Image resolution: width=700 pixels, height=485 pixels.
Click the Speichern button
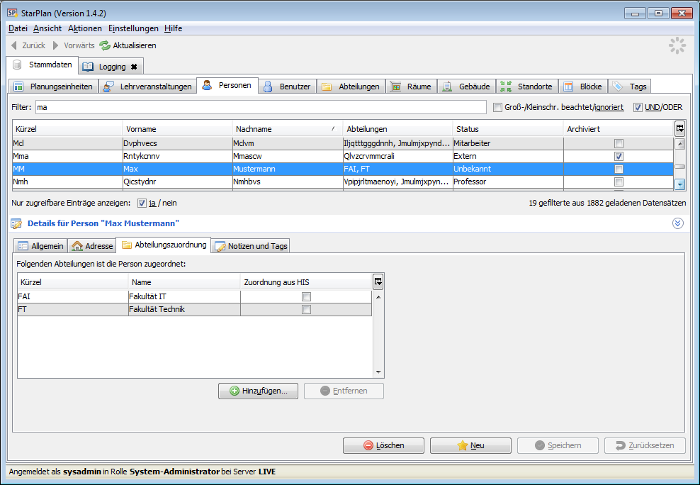point(558,445)
